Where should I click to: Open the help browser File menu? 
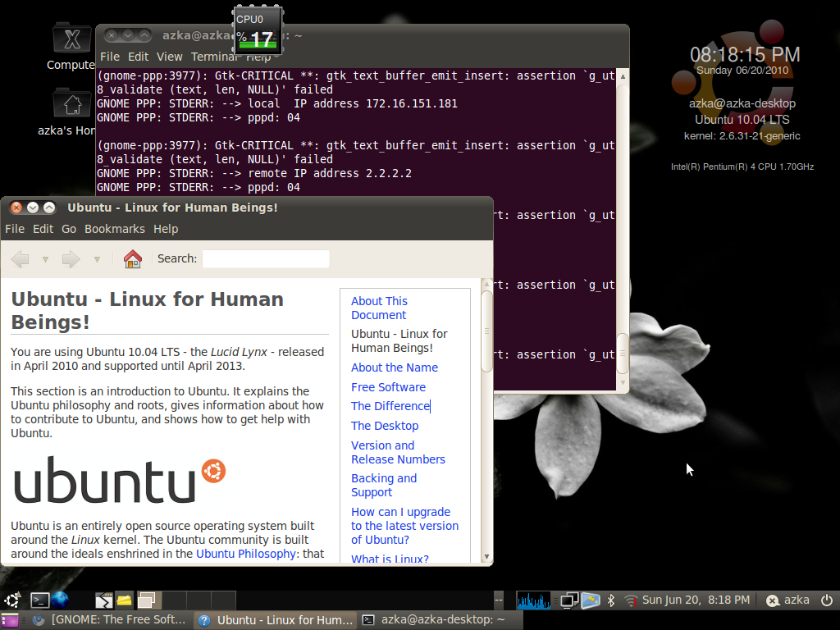15,229
